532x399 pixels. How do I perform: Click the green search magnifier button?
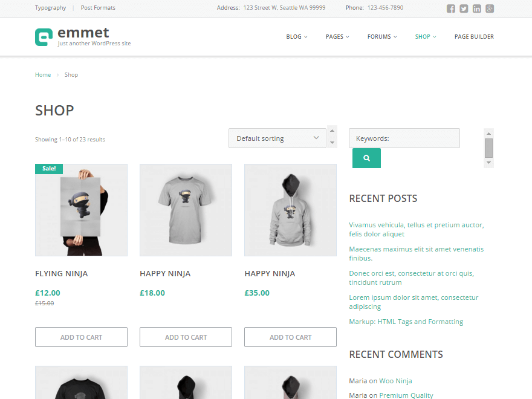[366, 158]
